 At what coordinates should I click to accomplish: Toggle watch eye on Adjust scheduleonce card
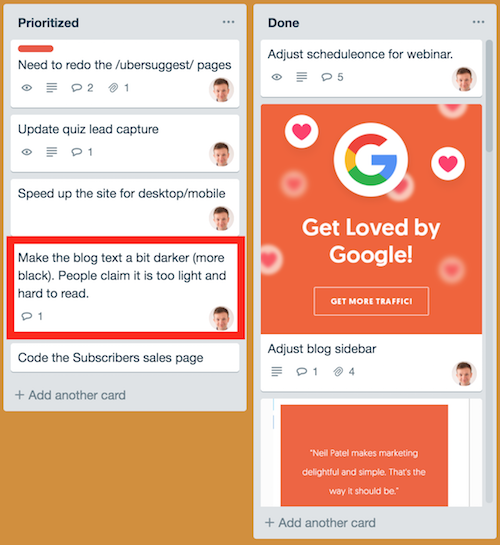point(277,77)
